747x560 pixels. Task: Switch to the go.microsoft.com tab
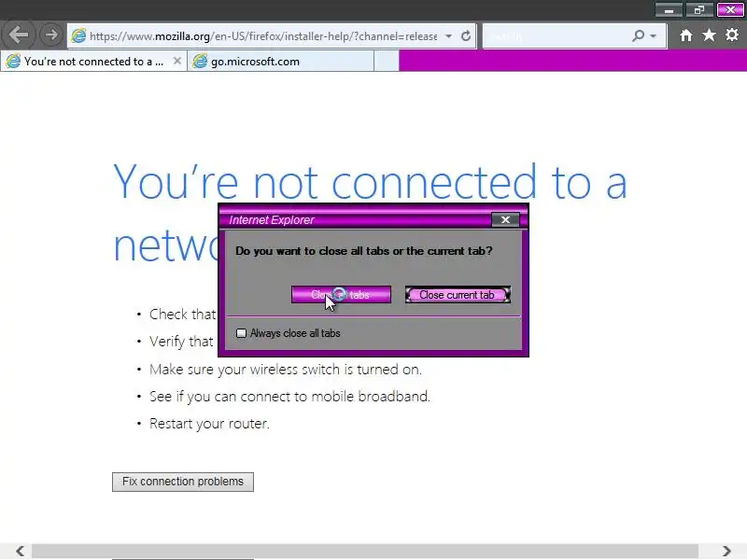tap(281, 62)
